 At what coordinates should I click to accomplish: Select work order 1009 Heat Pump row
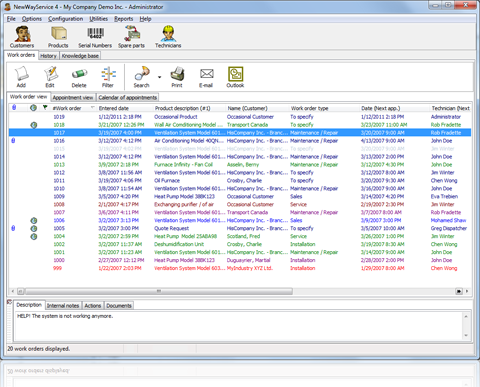[240, 197]
